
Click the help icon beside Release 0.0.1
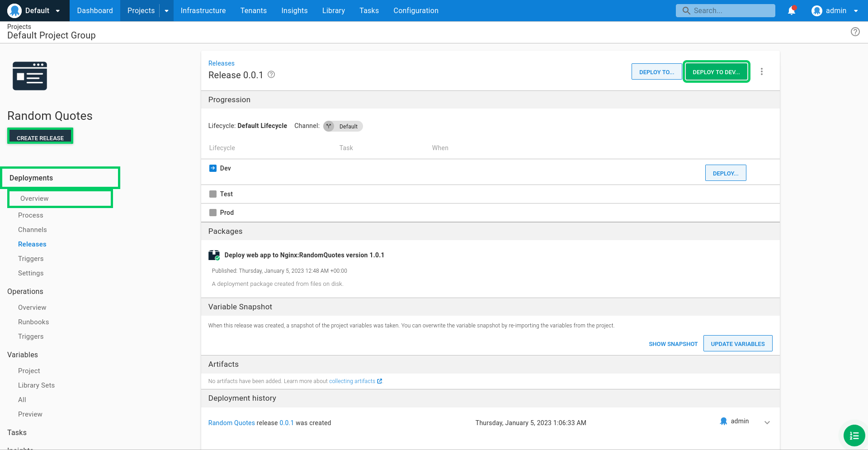271,75
